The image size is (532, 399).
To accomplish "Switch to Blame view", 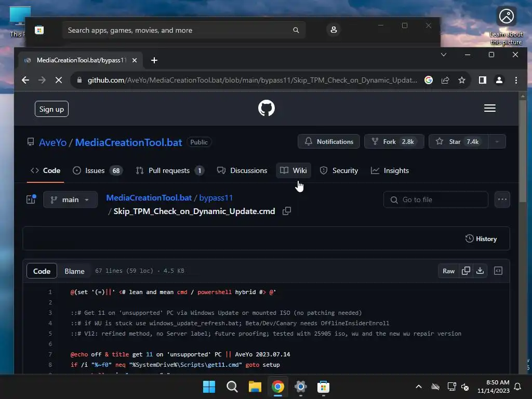I will (x=75, y=271).
